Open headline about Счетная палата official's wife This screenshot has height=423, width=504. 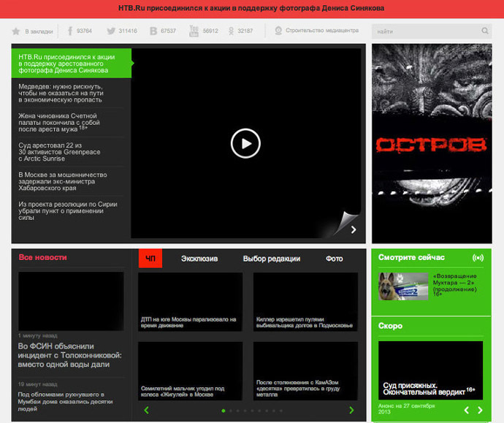coord(59,123)
